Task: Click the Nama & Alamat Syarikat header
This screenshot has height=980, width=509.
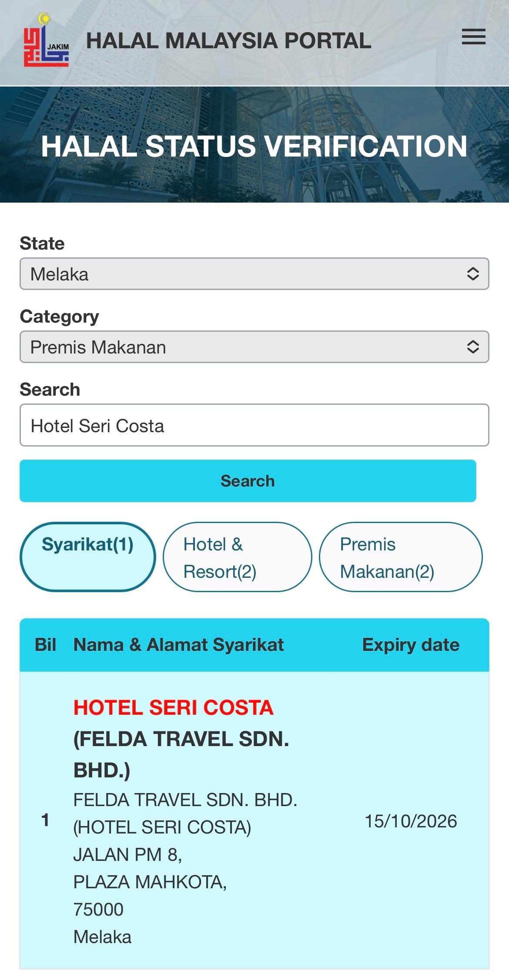Action: [178, 645]
